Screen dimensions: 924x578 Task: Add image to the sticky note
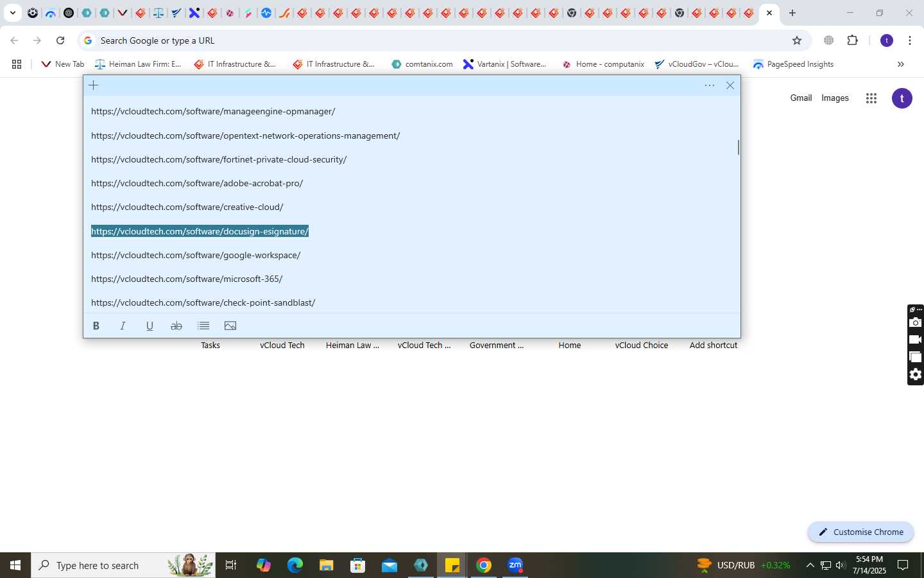click(230, 326)
